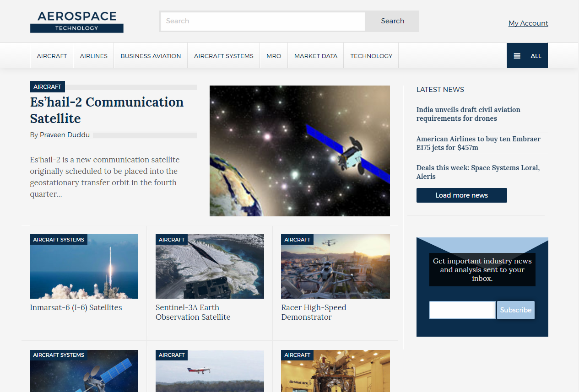Focus the top Search input field
The width and height of the screenshot is (579, 392).
point(263,21)
